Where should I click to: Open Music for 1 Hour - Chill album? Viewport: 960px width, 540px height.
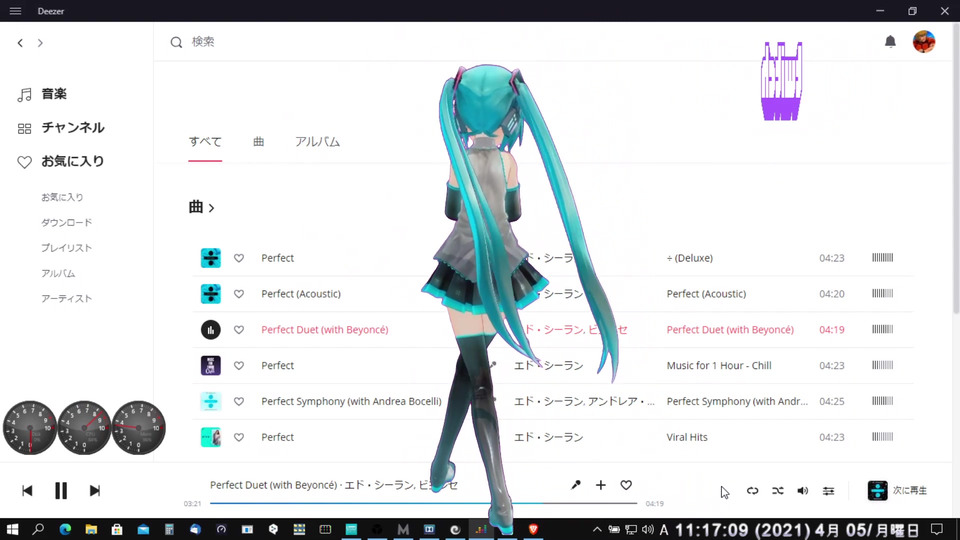[719, 366]
